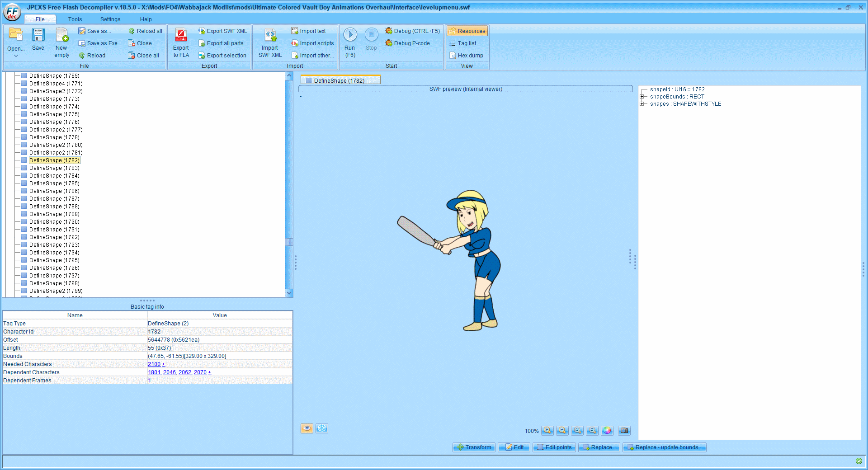This screenshot has height=470, width=868.
Task: Reload the current file
Action: [x=92, y=56]
